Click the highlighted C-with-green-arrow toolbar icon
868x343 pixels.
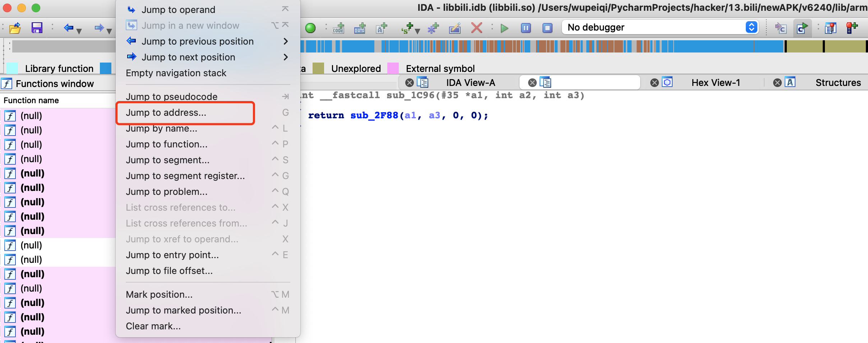802,28
